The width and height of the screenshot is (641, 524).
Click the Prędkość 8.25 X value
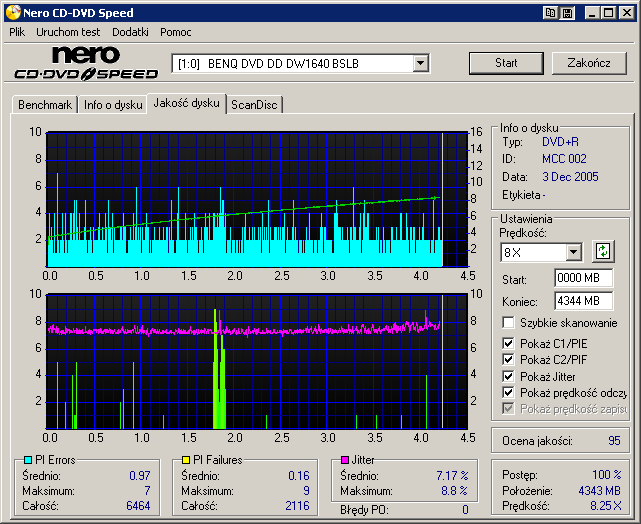(x=606, y=506)
